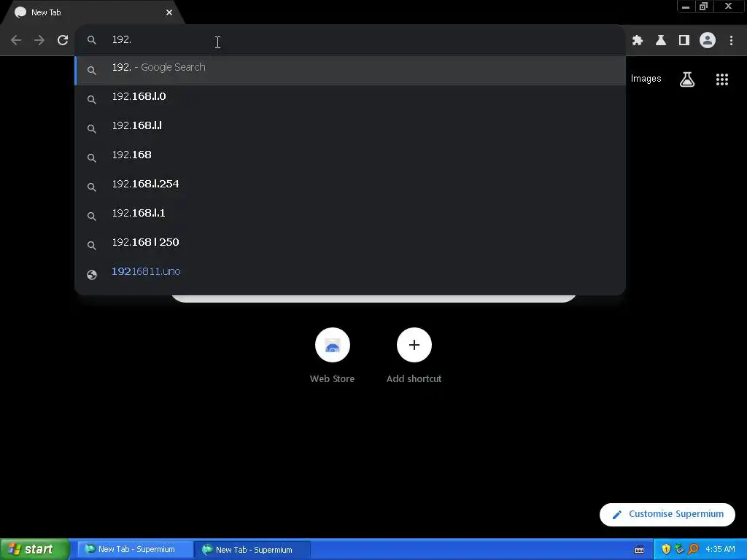Image resolution: width=747 pixels, height=560 pixels.
Task: Click the safely remove hardware tray icon
Action: [x=679, y=550]
